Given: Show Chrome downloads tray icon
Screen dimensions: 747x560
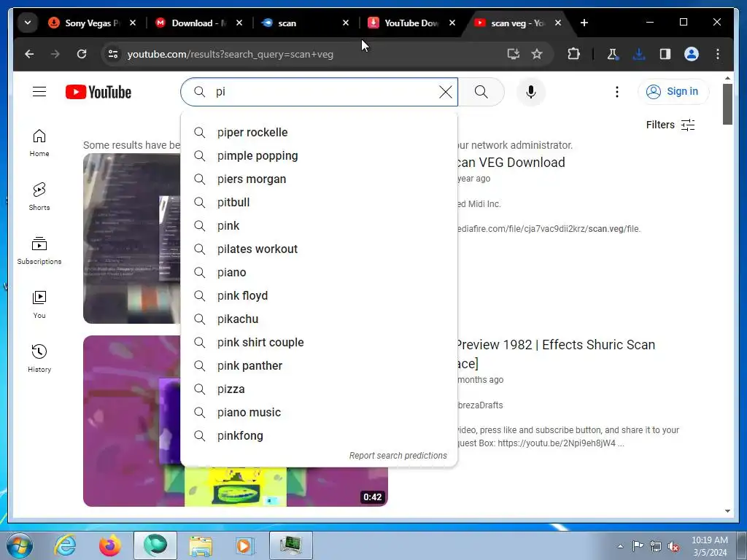Looking at the screenshot, I should point(639,54).
